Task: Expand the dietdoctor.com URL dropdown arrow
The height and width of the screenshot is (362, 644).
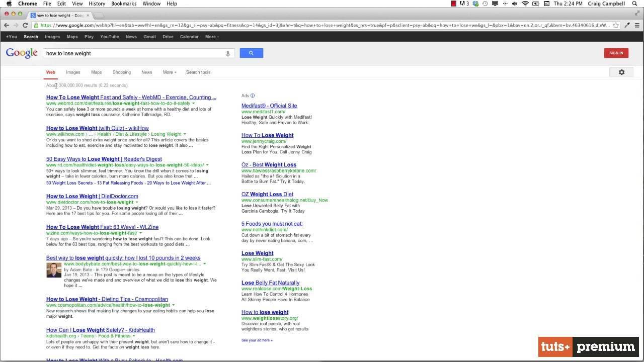Action: coord(136,202)
